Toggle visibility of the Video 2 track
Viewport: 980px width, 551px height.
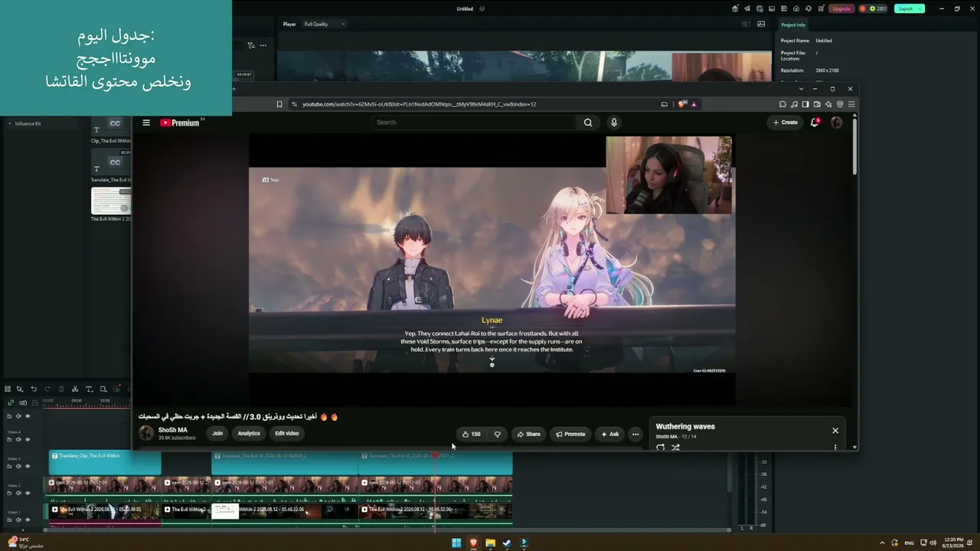coord(28,493)
